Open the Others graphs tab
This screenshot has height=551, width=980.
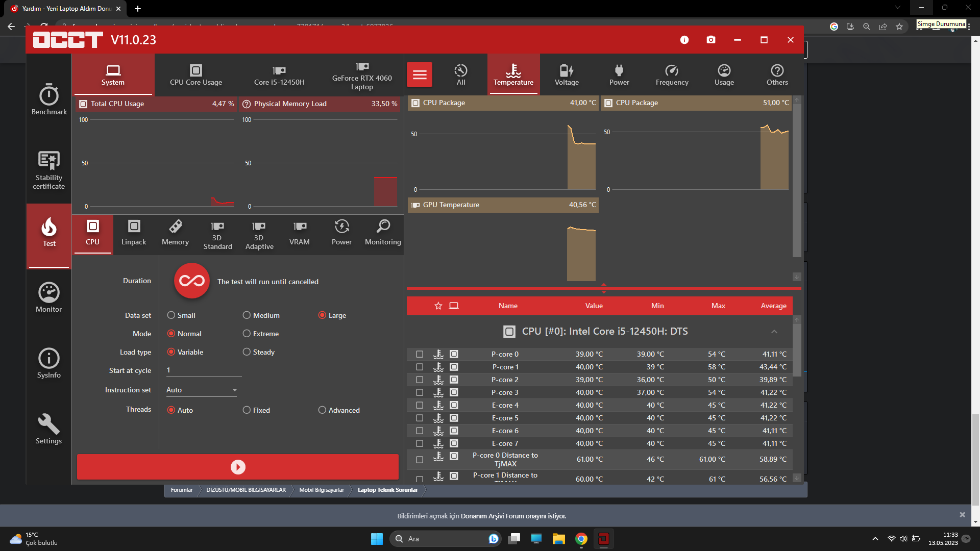777,74
